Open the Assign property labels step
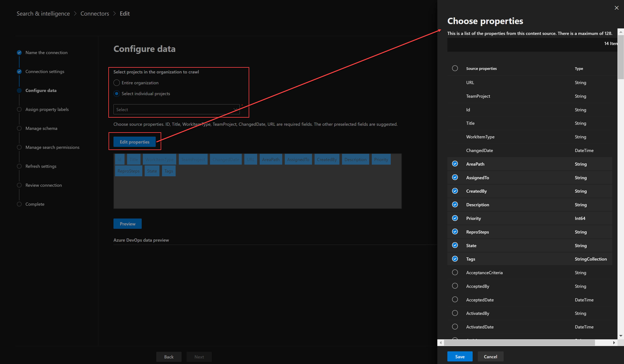The width and height of the screenshot is (624, 364). coord(47,109)
